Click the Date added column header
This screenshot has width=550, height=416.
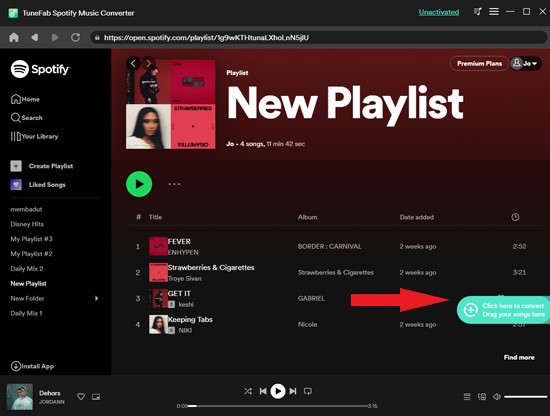417,217
